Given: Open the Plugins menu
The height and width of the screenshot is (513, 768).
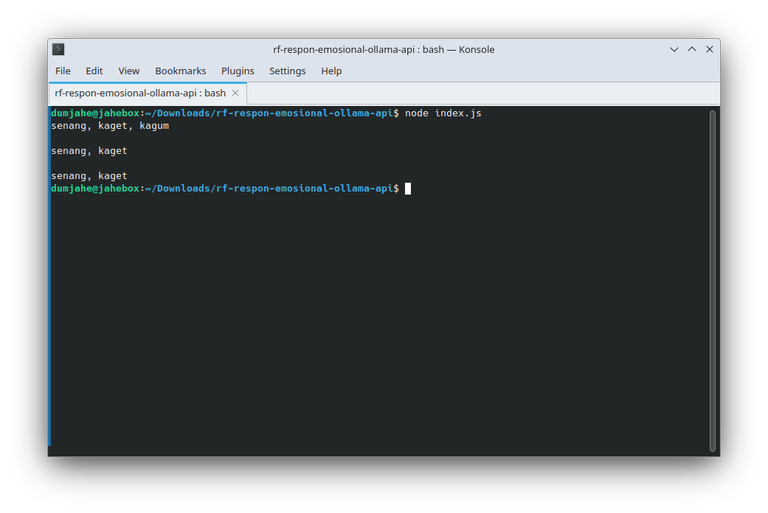Looking at the screenshot, I should pyautogui.click(x=238, y=71).
